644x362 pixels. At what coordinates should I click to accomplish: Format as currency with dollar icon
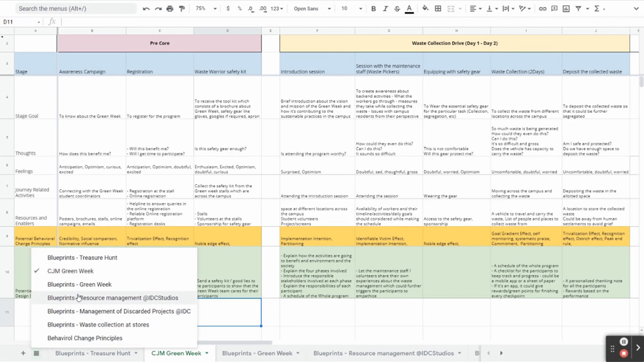pos(228,8)
